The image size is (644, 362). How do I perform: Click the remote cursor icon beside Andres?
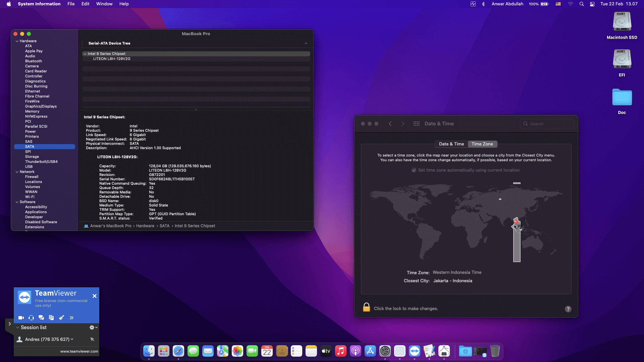pyautogui.click(x=92, y=339)
